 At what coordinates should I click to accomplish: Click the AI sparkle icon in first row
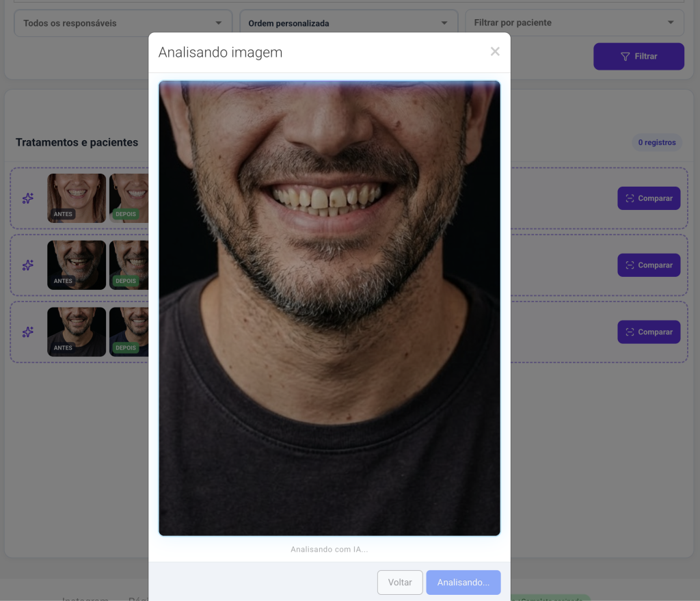coord(28,198)
